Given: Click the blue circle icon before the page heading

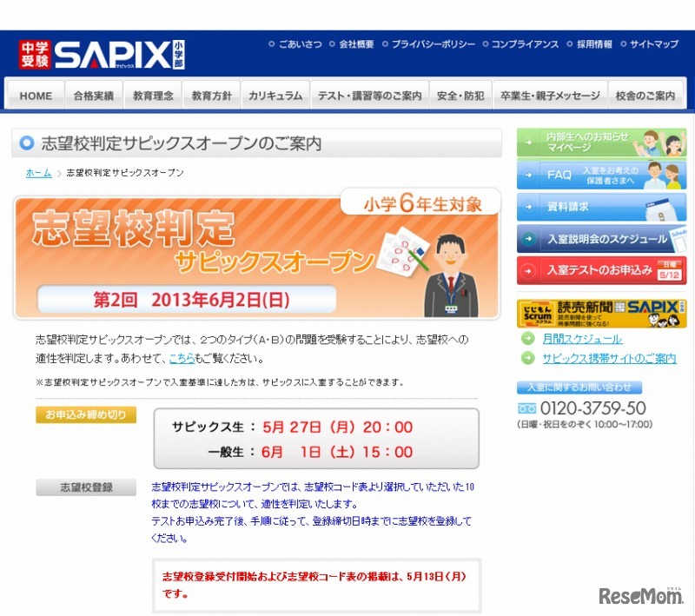Looking at the screenshot, I should (x=27, y=143).
